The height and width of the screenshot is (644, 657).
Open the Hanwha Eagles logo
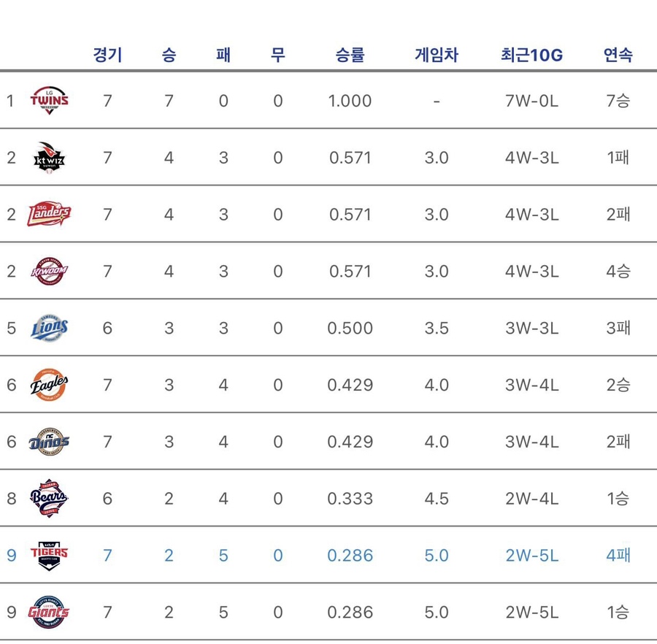(49, 385)
